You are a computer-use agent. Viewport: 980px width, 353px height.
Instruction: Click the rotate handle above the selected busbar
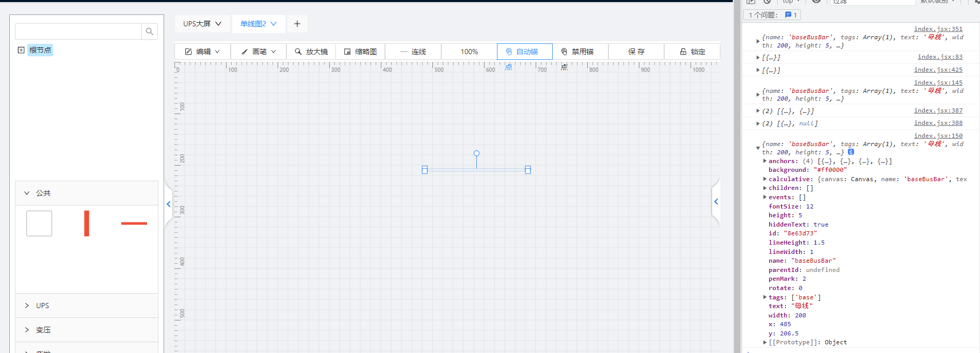pyautogui.click(x=477, y=153)
